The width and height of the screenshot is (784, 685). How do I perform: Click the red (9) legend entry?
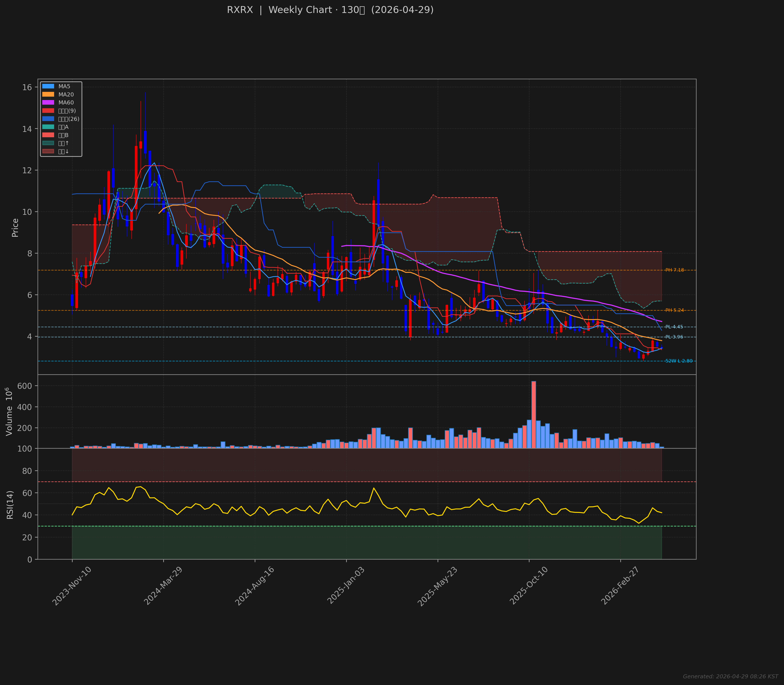67,111
